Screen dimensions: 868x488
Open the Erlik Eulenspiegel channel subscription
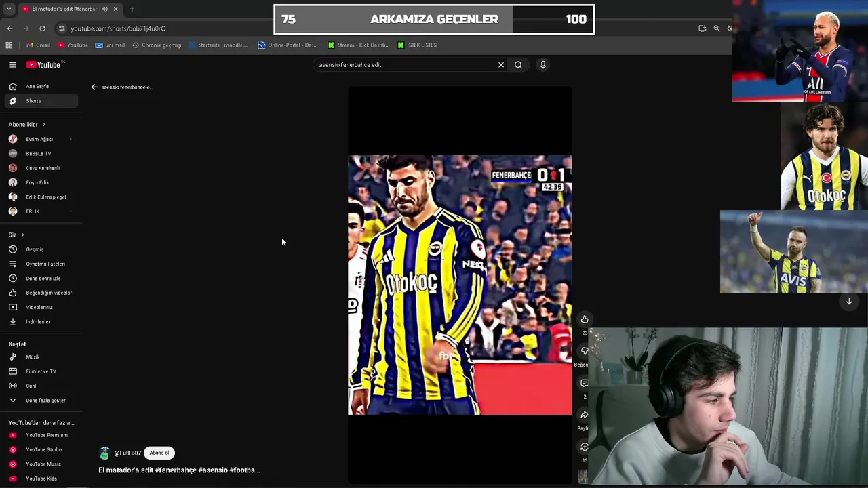(41, 197)
